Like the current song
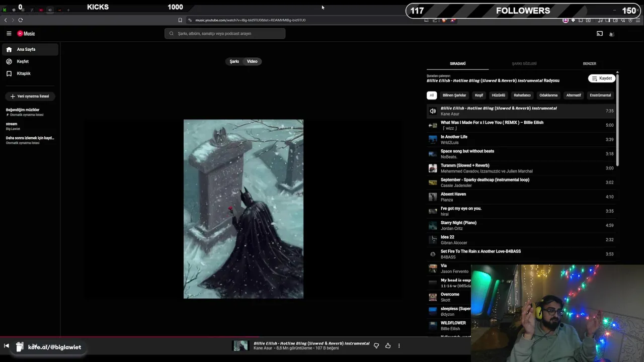 (x=388, y=346)
